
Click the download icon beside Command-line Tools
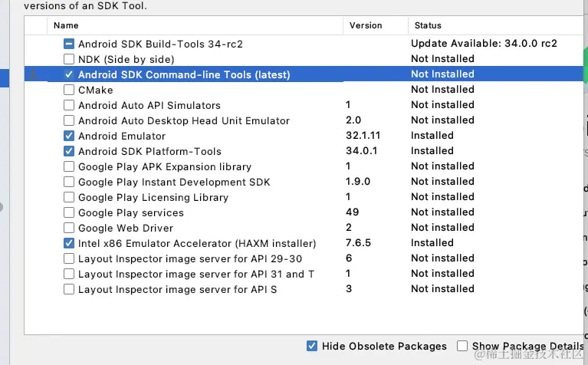click(x=32, y=74)
